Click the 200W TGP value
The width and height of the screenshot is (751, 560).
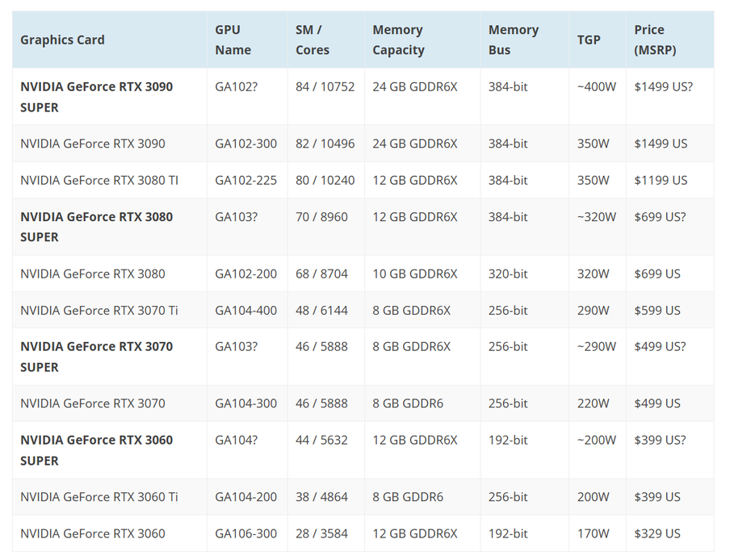593,497
